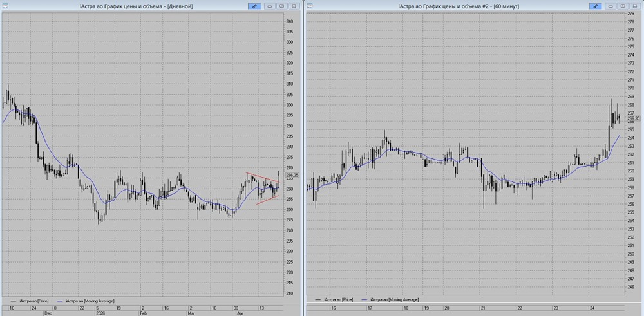This screenshot has height=316, width=644.
Task: Click the pin/link icon in the Дневной chart title bar
Action: [x=254, y=6]
